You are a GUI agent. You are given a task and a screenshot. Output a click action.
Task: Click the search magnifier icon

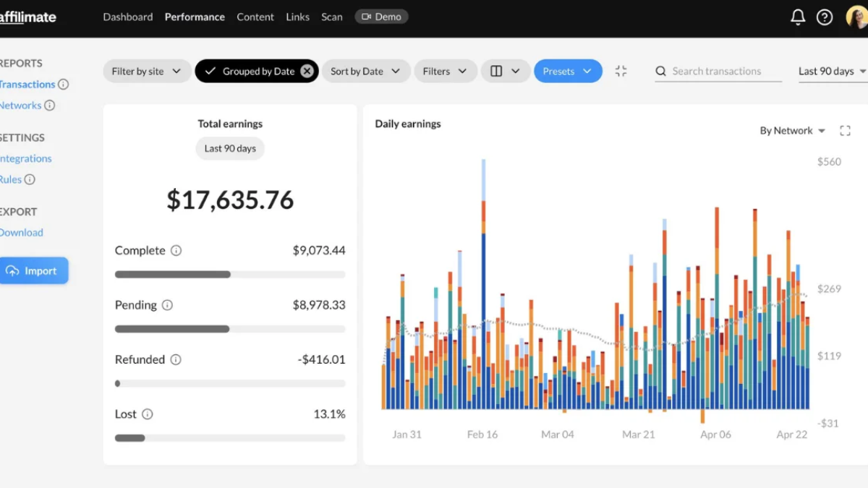coord(660,72)
